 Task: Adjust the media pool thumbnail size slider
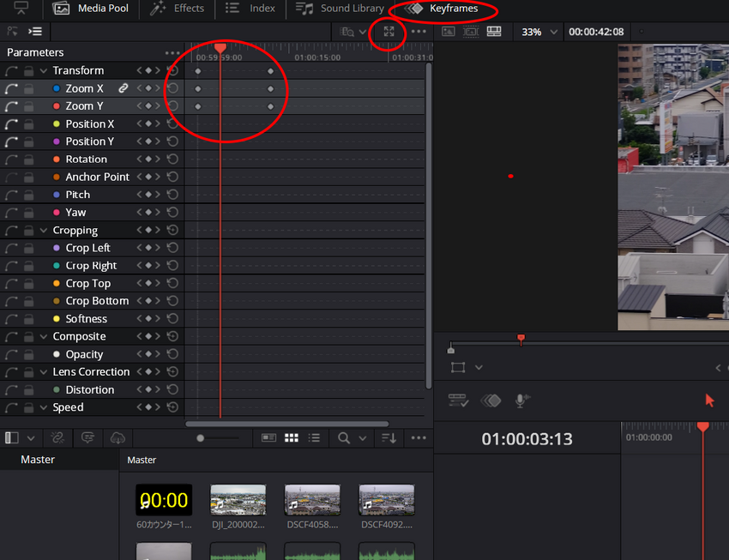[201, 438]
